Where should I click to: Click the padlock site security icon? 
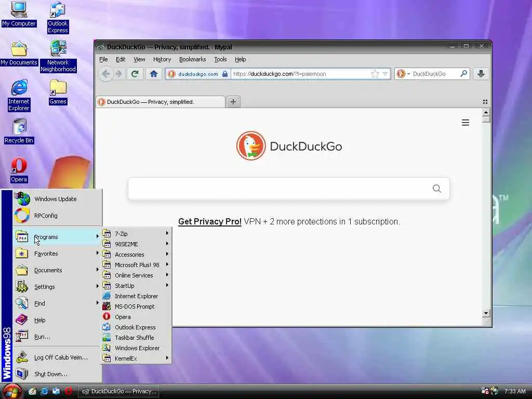(224, 74)
